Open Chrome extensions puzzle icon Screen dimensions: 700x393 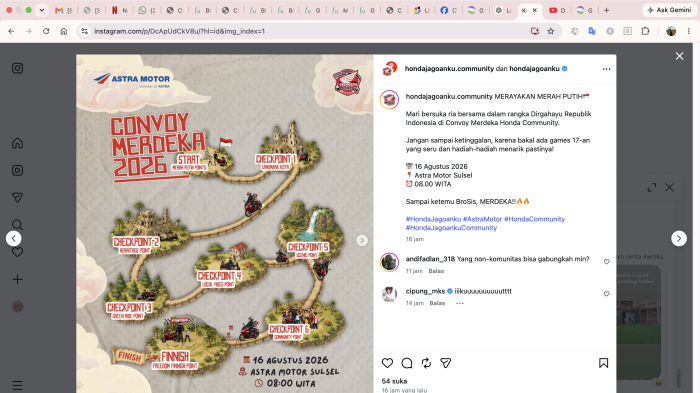(x=645, y=31)
